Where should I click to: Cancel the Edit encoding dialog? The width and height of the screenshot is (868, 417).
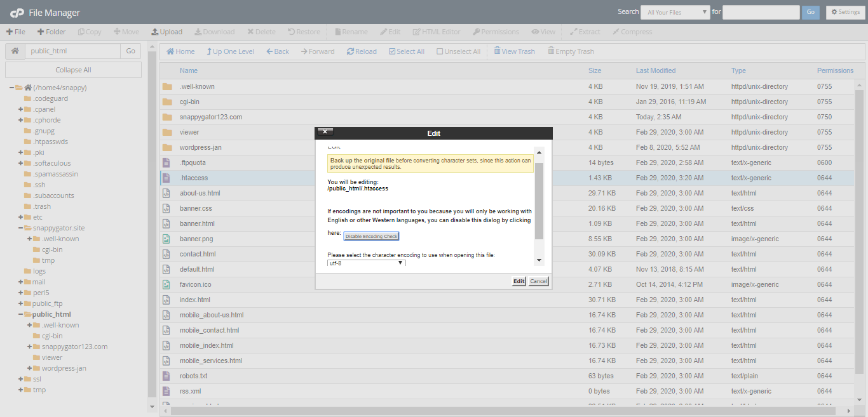click(x=538, y=281)
